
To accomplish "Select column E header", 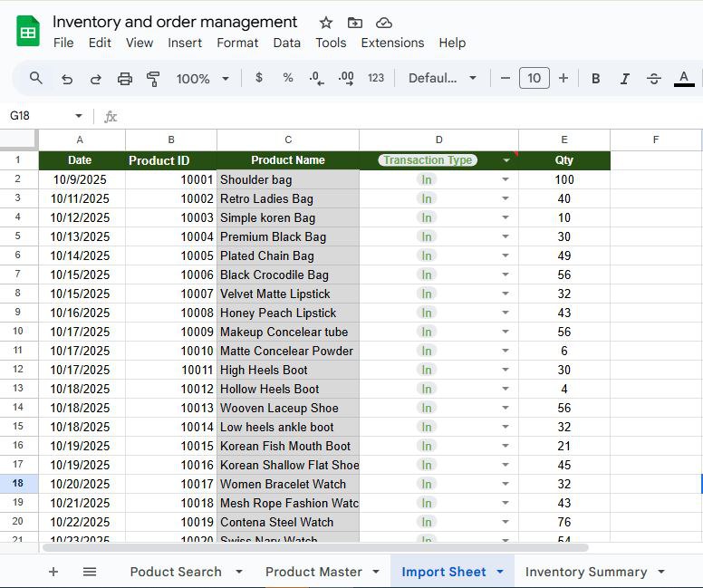I will pyautogui.click(x=564, y=140).
